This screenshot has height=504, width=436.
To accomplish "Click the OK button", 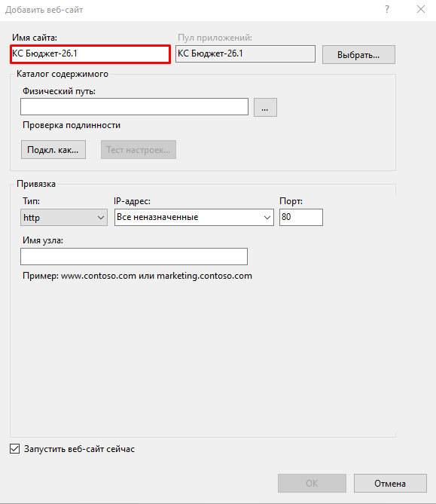I will (x=312, y=483).
